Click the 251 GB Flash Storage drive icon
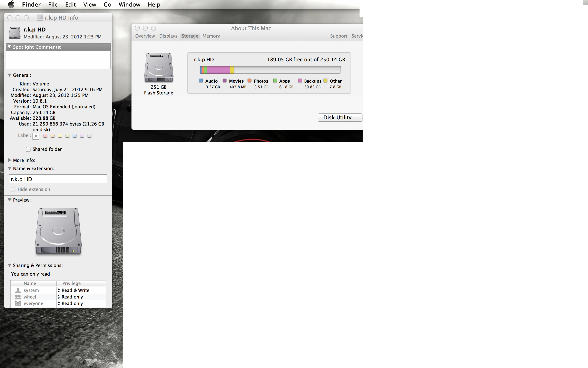Screen dimensions: 588x368 pyautogui.click(x=159, y=68)
